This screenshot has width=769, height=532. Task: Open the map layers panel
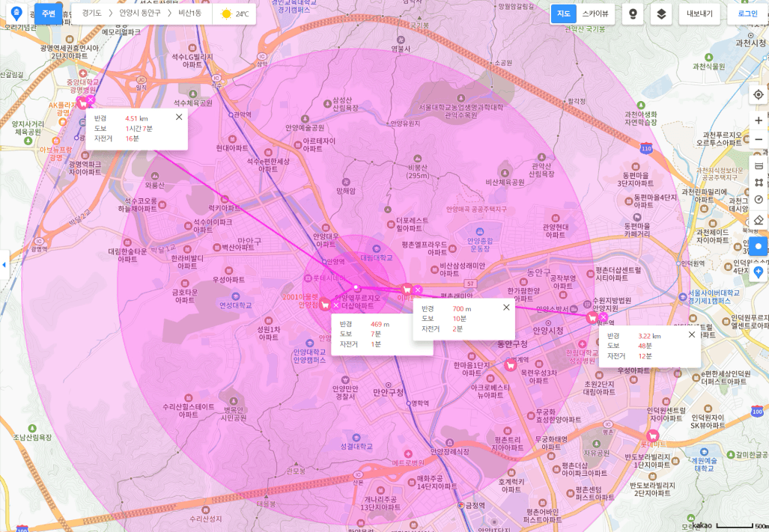tap(661, 13)
